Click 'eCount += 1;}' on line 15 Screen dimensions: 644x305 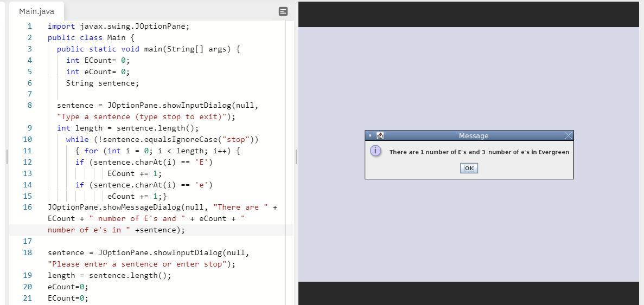click(137, 196)
